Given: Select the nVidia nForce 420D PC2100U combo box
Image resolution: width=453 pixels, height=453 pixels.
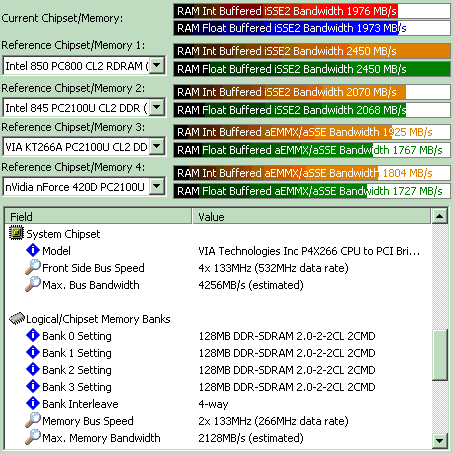Looking at the screenshot, I should tap(84, 187).
